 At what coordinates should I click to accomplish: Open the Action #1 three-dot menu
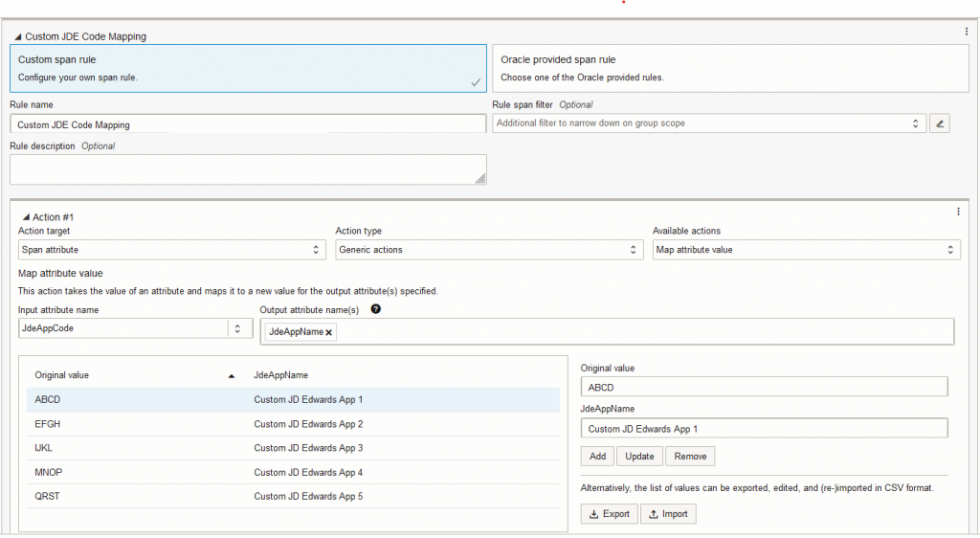(x=958, y=212)
